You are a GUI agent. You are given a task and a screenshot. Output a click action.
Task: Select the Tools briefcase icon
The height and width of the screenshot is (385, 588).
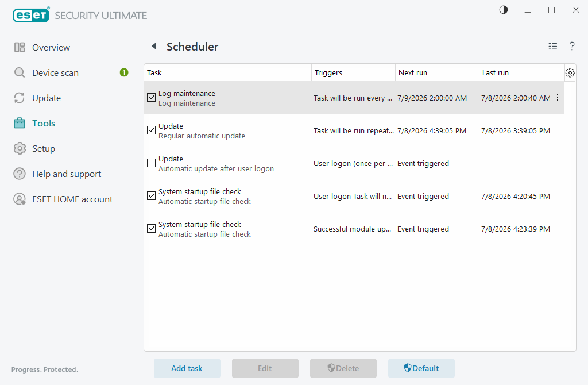(20, 123)
